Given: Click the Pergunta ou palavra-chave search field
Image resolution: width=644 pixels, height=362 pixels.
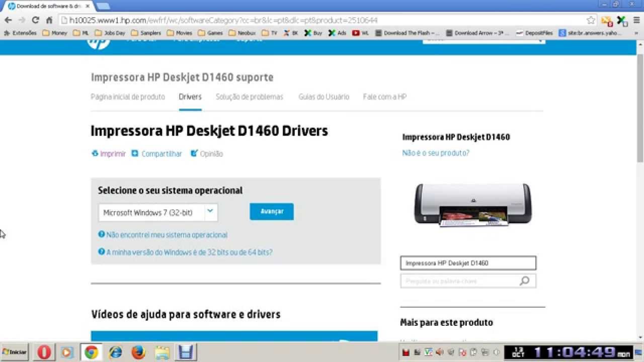Looking at the screenshot, I should pyautogui.click(x=468, y=281).
